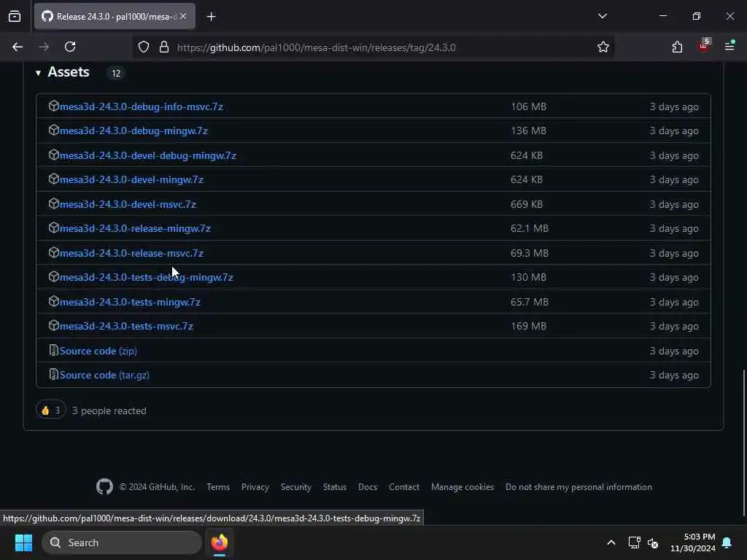
Task: Open the Docs footer link
Action: point(368,487)
